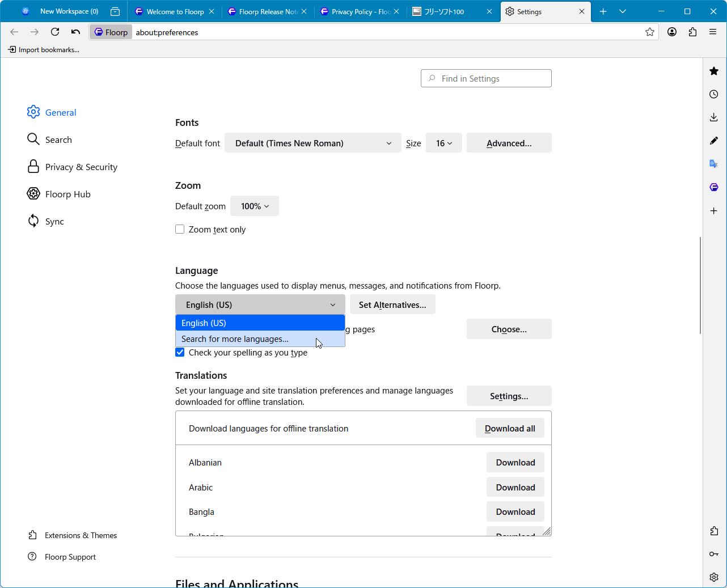This screenshot has width=727, height=588.
Task: Click the Advanced fonts button
Action: 509,143
